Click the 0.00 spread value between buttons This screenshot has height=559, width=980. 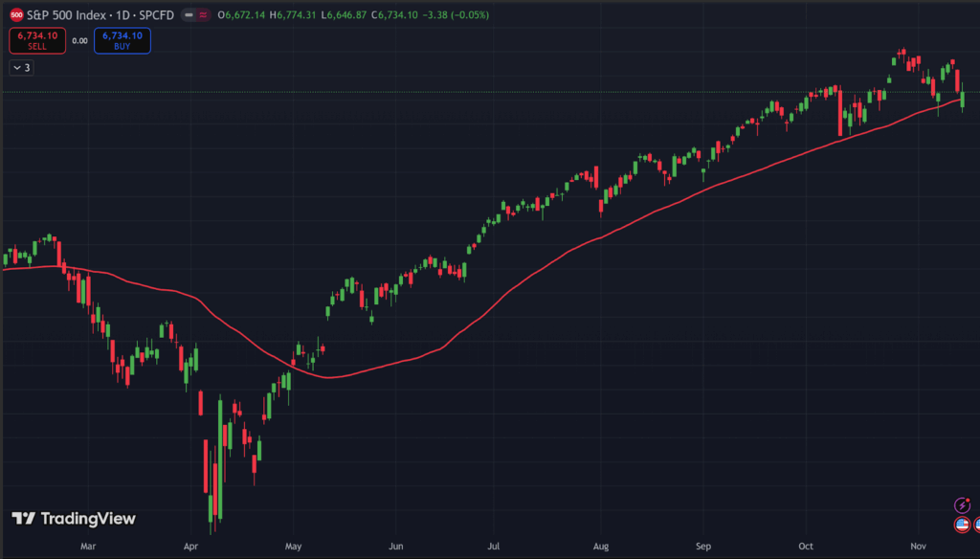79,40
